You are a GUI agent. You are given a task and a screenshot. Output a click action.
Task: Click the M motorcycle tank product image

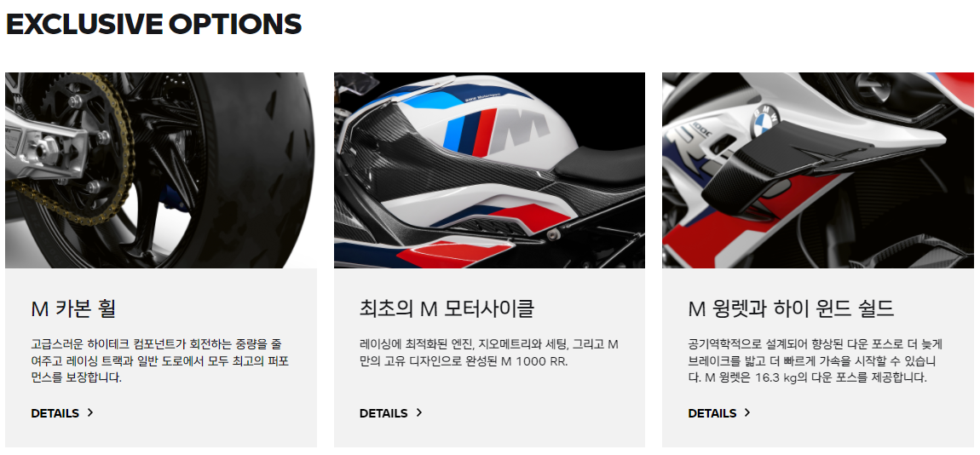click(489, 170)
